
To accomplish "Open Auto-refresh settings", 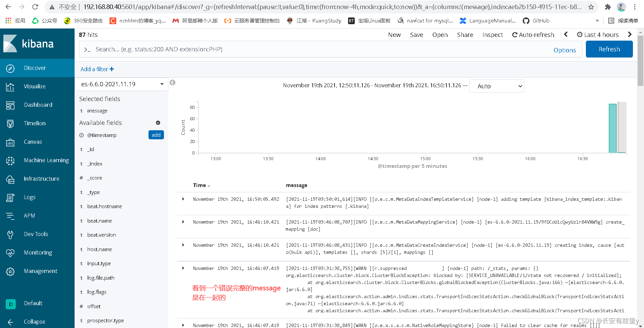I will (533, 35).
